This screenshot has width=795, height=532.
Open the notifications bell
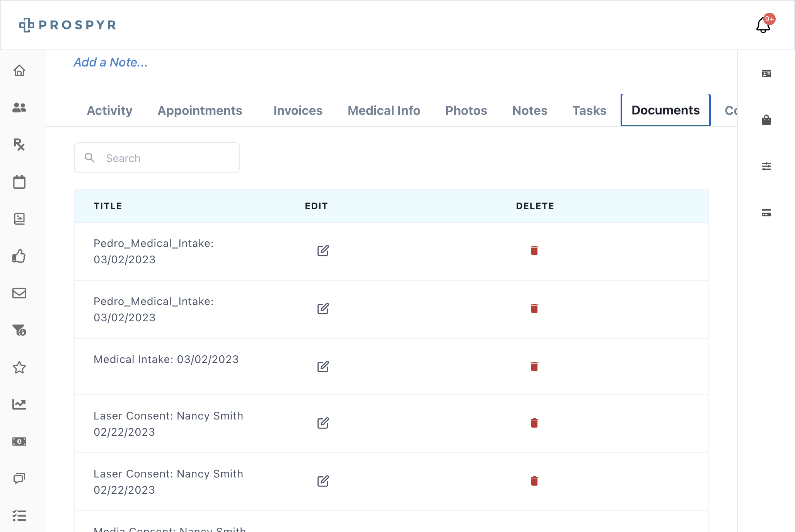[x=763, y=25]
